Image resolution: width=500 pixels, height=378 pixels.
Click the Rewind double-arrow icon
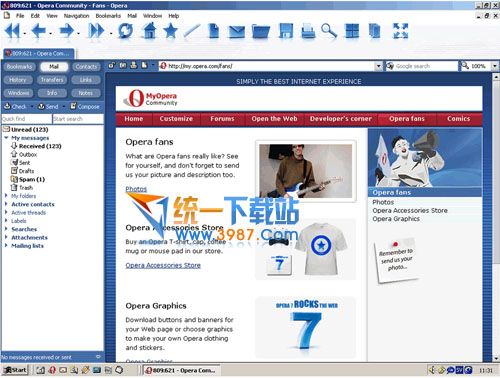point(13,31)
